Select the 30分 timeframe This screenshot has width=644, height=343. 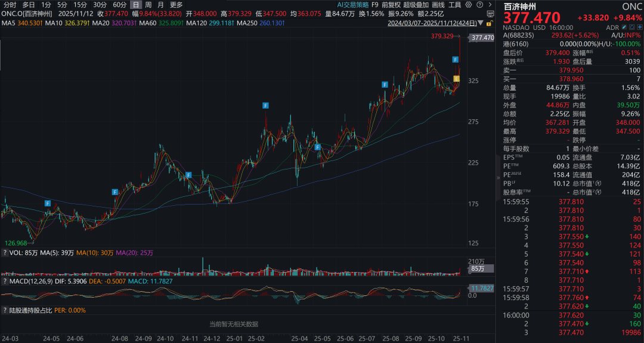(100, 5)
